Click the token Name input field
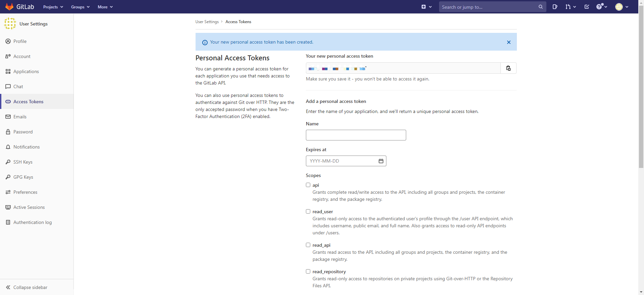644x295 pixels. [x=356, y=135]
